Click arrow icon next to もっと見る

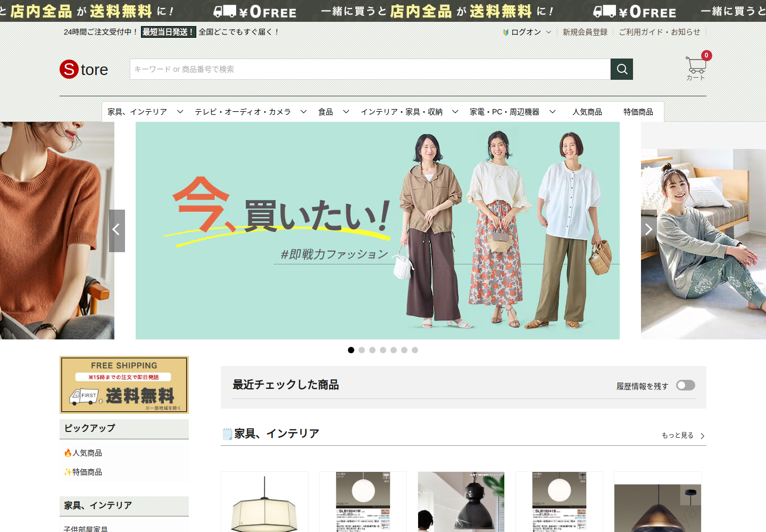pyautogui.click(x=702, y=436)
